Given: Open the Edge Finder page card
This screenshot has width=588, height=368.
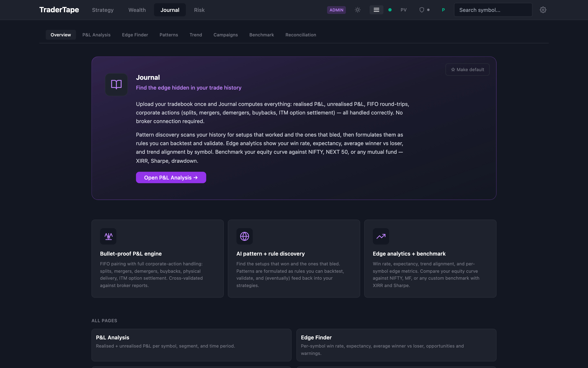Looking at the screenshot, I should tap(396, 345).
